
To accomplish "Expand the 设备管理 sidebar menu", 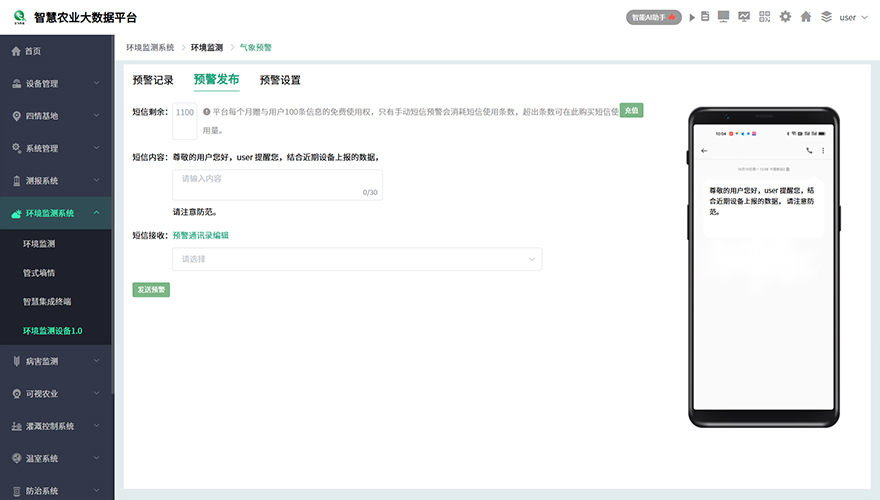I will [56, 84].
